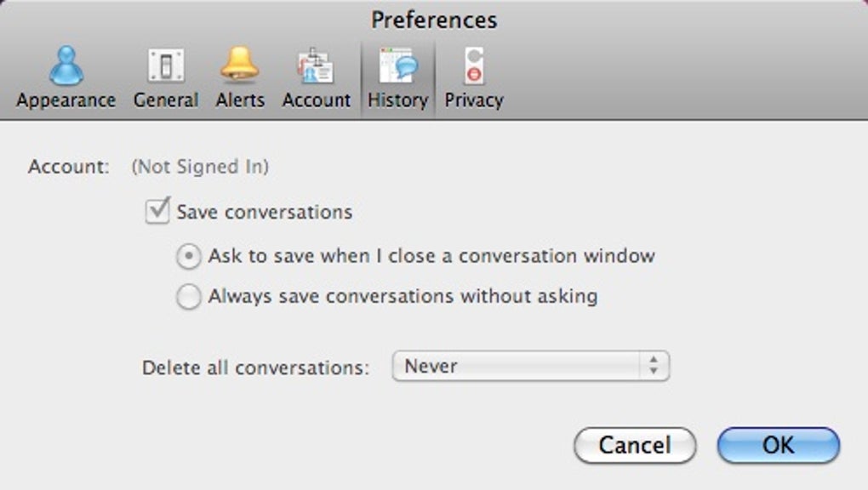Choose Always save conversations without asking

coord(189,298)
